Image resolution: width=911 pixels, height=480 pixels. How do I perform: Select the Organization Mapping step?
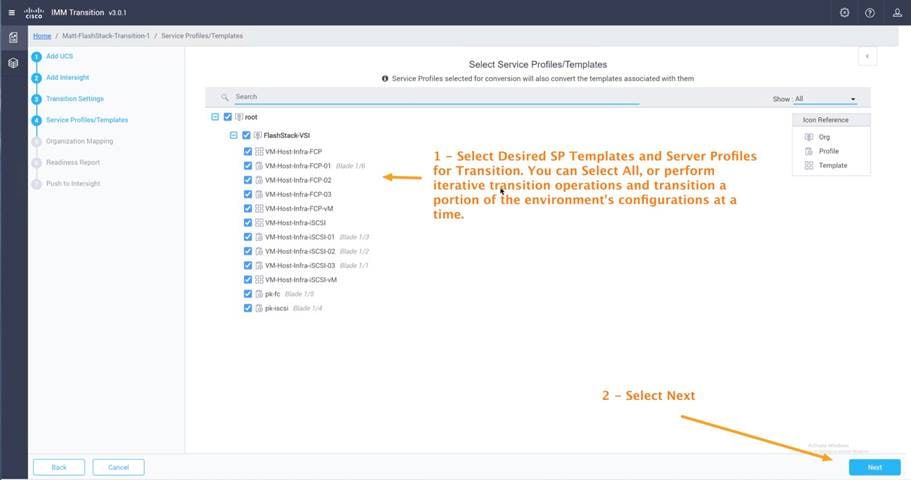point(80,141)
